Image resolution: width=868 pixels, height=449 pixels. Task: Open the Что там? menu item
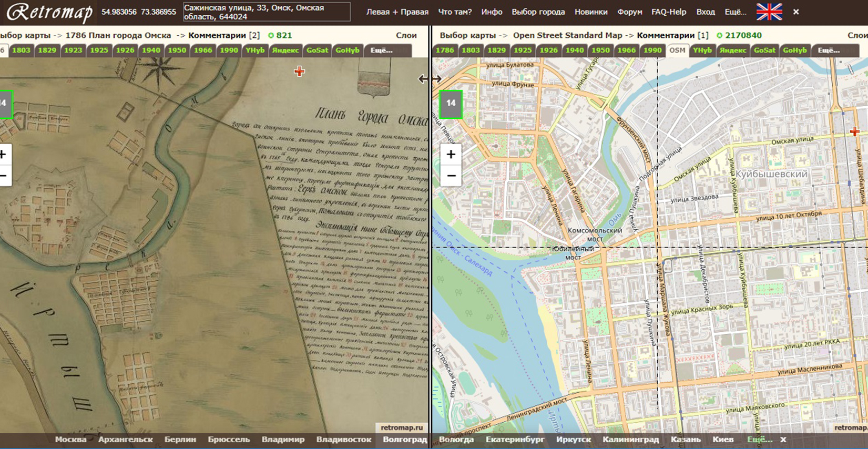point(455,12)
